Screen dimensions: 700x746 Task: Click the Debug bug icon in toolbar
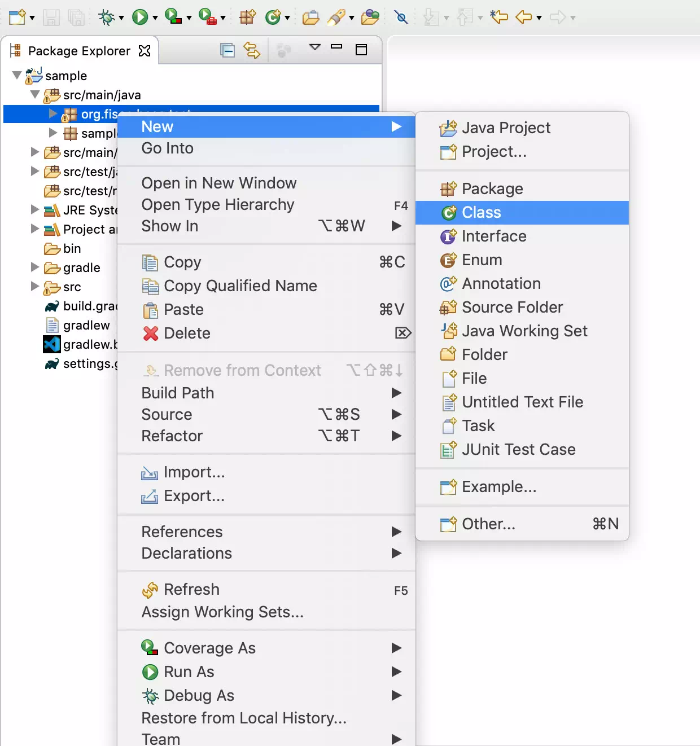click(106, 17)
